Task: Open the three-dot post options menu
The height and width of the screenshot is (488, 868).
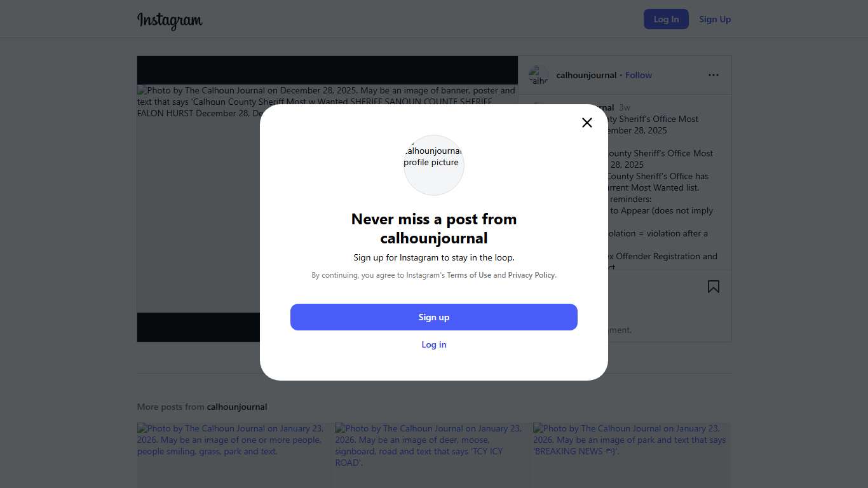Action: (x=713, y=75)
